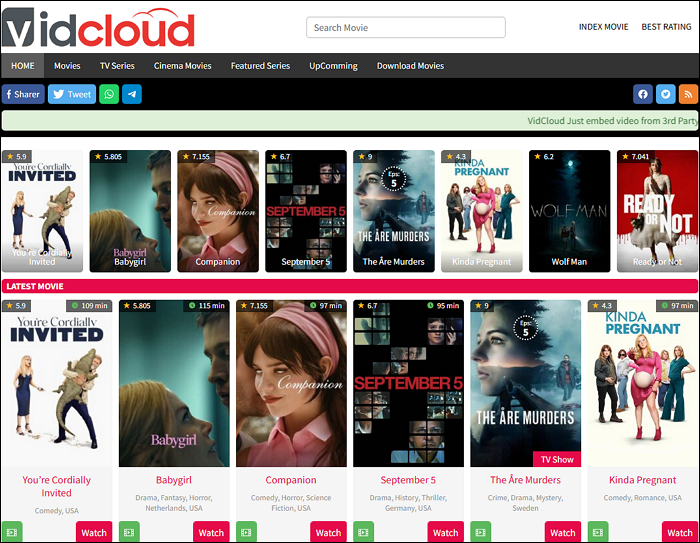
Task: Share on Facebook with Sharer button
Action: 23,94
